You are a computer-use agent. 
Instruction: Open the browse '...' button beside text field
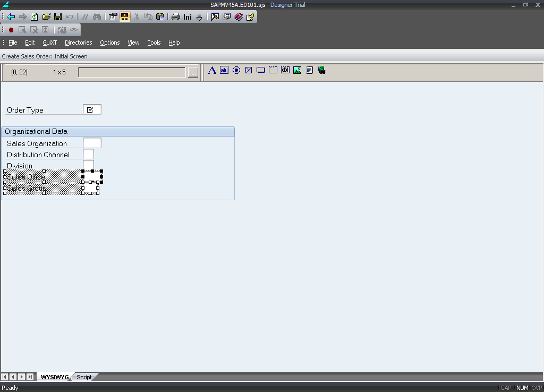(193, 72)
